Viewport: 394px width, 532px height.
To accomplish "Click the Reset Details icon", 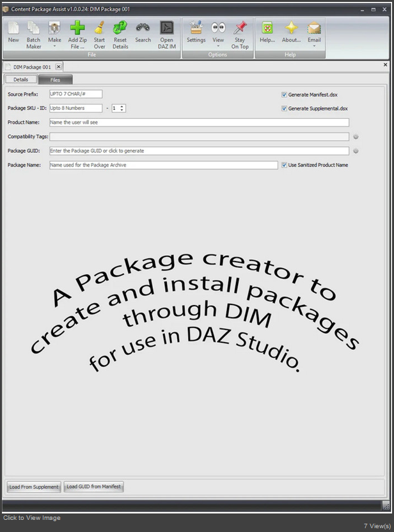I will [x=120, y=28].
